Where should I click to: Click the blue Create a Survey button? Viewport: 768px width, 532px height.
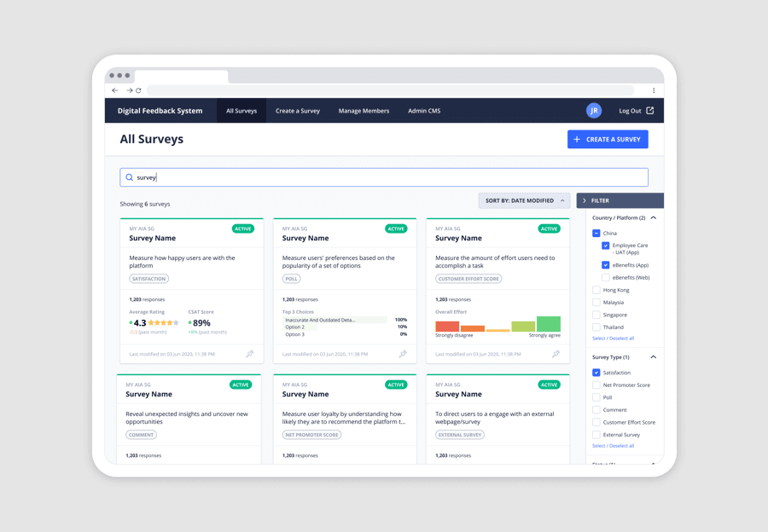(x=608, y=140)
